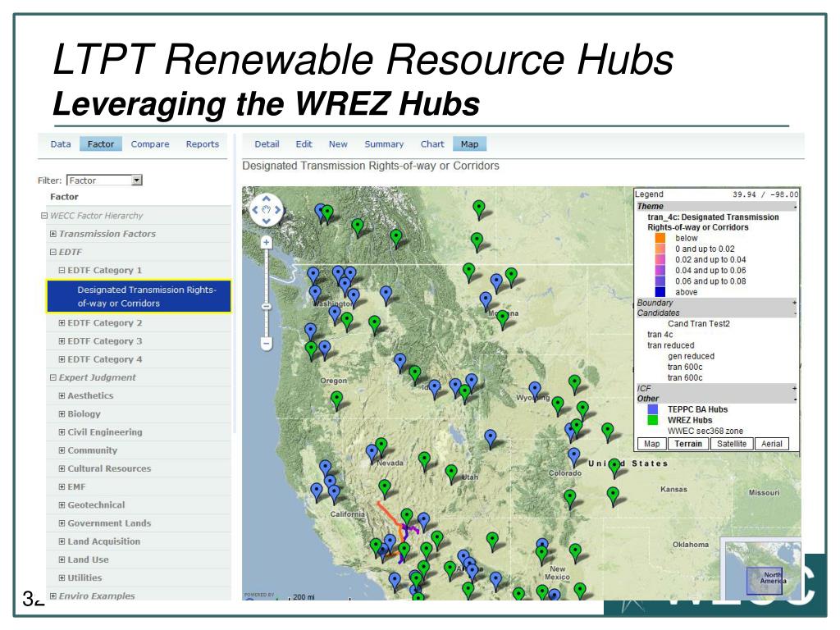Viewport: 840px width, 630px height.
Task: Expand the Cultural Resources node
Action: 62,468
